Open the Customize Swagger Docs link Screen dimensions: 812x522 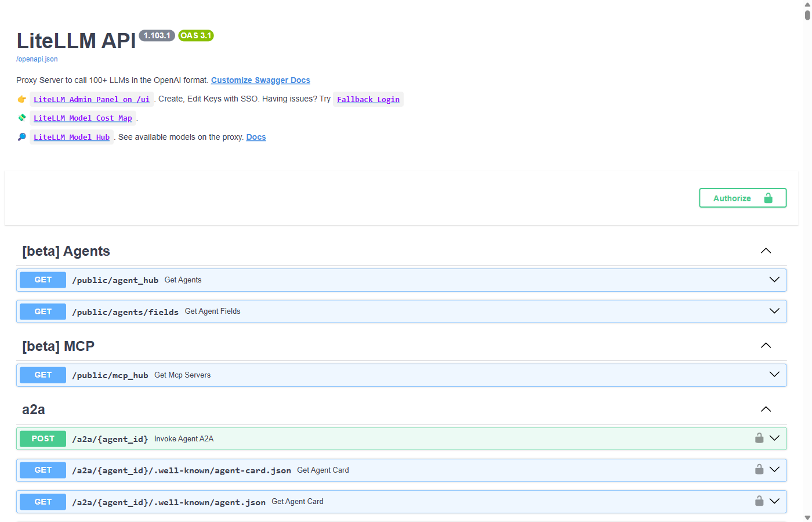click(x=260, y=80)
